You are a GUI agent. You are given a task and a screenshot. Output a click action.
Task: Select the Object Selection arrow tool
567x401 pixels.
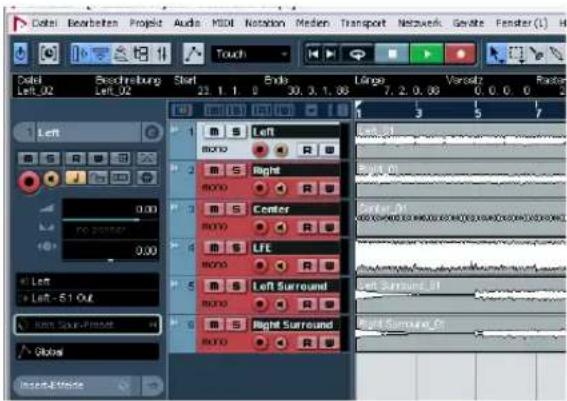click(496, 54)
